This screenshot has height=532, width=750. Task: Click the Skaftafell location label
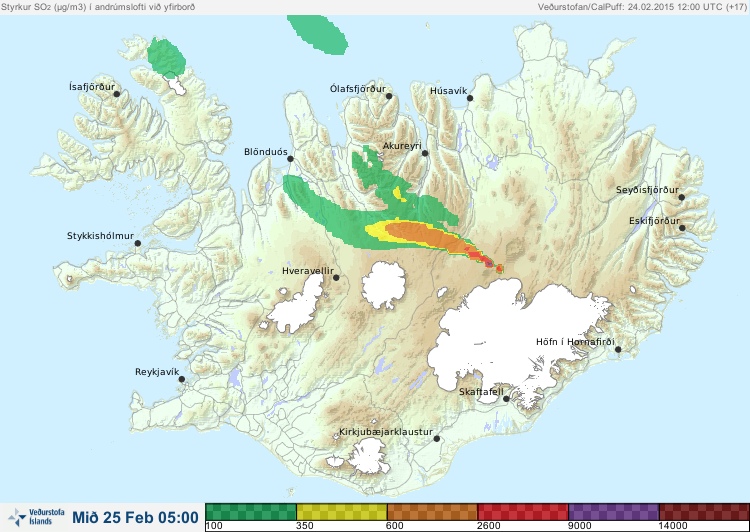[x=481, y=392]
